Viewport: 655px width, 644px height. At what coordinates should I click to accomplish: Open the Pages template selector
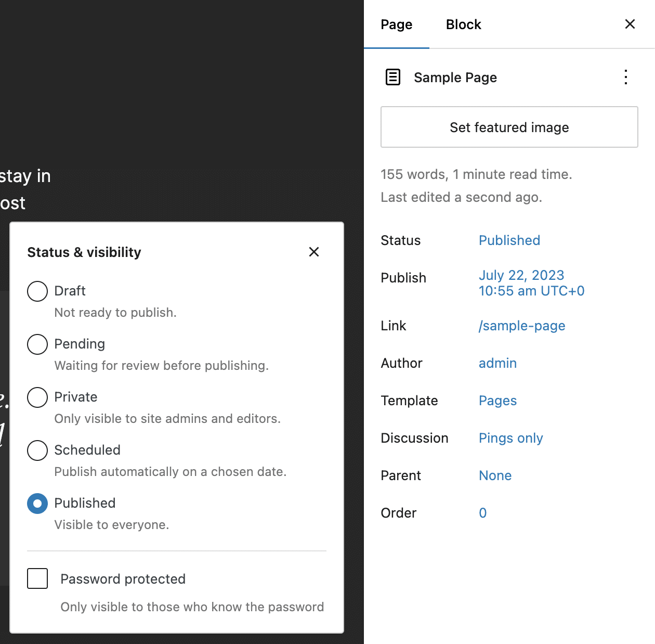point(497,401)
